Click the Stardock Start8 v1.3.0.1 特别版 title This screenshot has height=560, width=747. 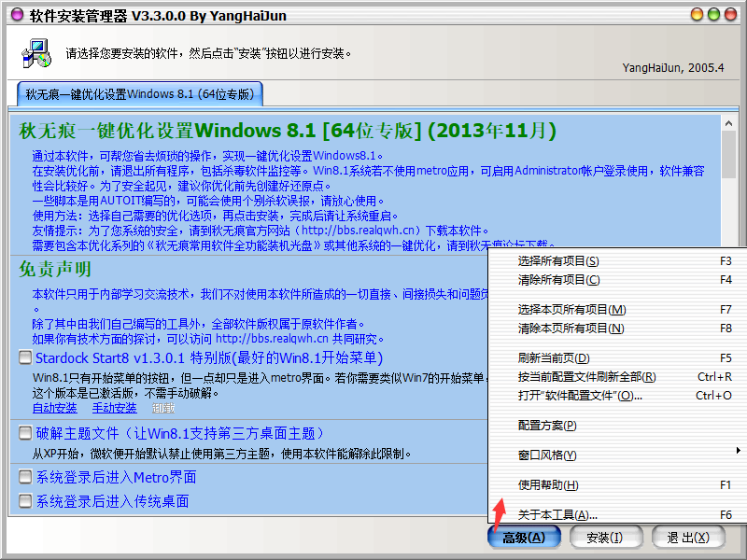point(209,357)
